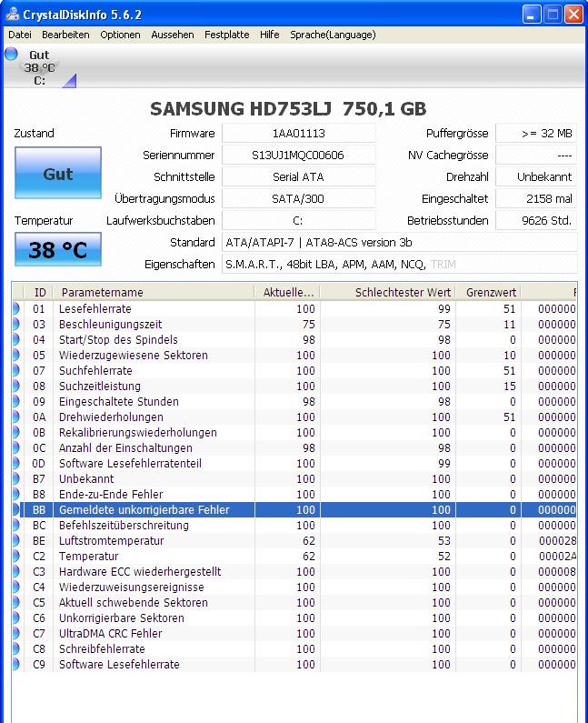Click the status icon of row BC Befehlszeitüberschreitung
The image size is (588, 723).
pyautogui.click(x=16, y=525)
